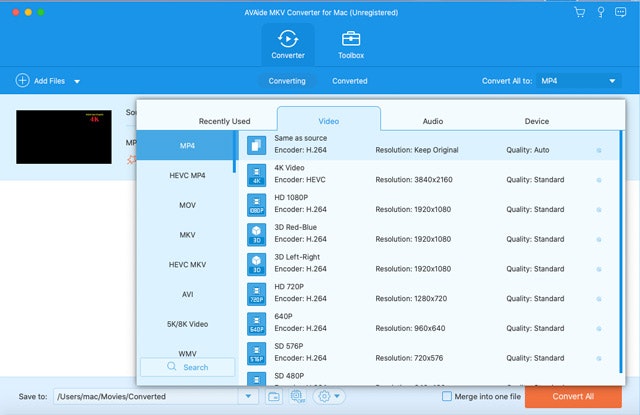Click the Add Files label
Viewport: 640px width, 415px height.
[49, 81]
